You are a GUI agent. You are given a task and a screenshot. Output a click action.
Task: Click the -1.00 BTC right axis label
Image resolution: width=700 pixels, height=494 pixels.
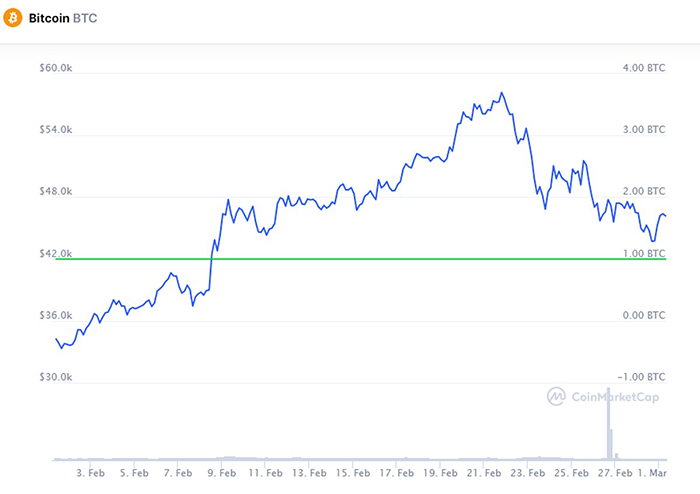tap(641, 378)
